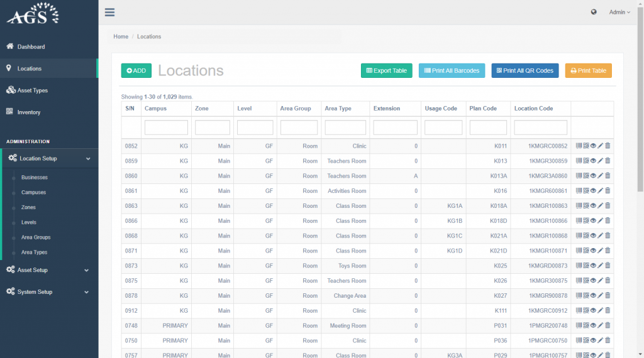Click the barcode icon for row 0852
This screenshot has width=644, height=358.
pyautogui.click(x=579, y=146)
